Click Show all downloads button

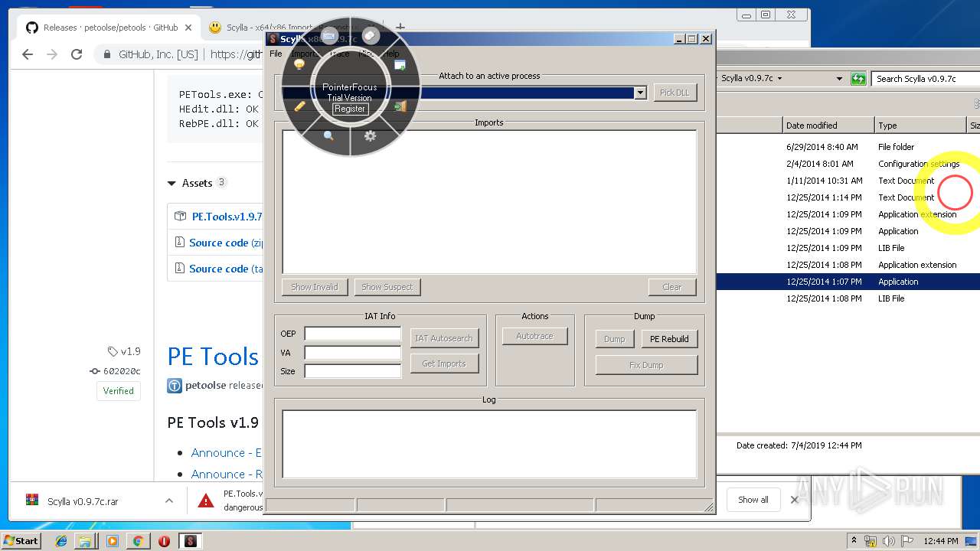point(753,500)
